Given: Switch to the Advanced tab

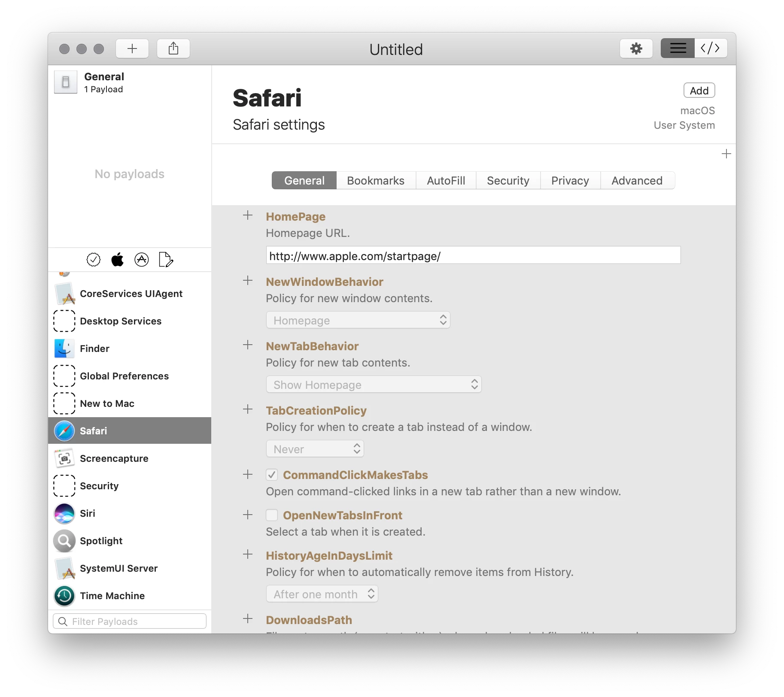Looking at the screenshot, I should click(x=637, y=180).
